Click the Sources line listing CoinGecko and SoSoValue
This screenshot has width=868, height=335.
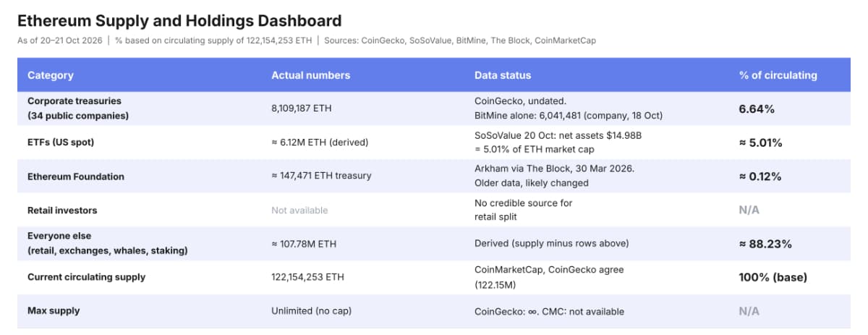click(460, 41)
